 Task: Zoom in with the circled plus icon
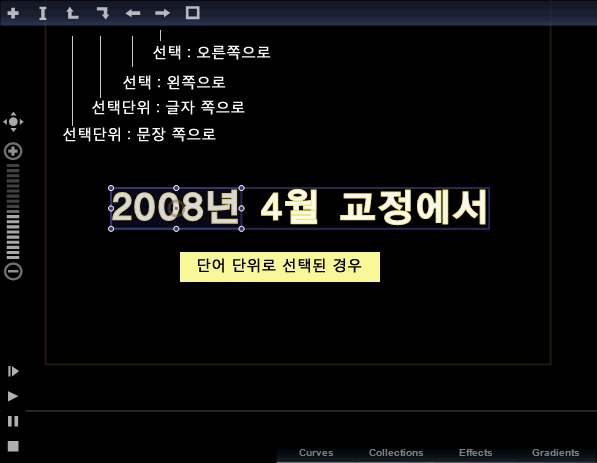point(13,151)
